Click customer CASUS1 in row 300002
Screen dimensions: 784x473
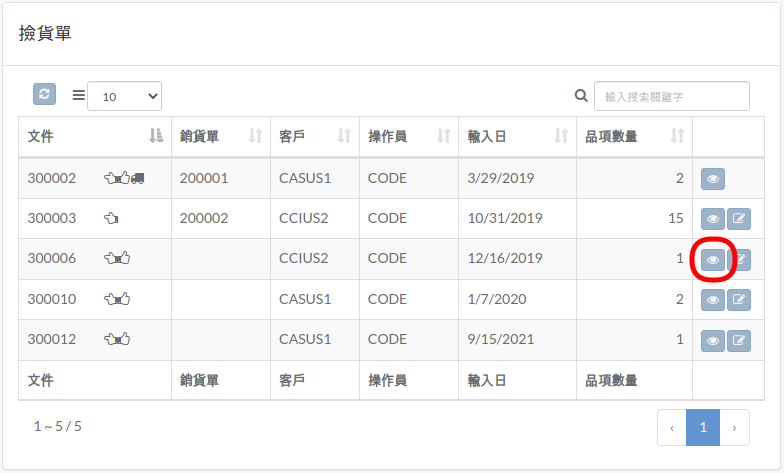click(x=305, y=178)
